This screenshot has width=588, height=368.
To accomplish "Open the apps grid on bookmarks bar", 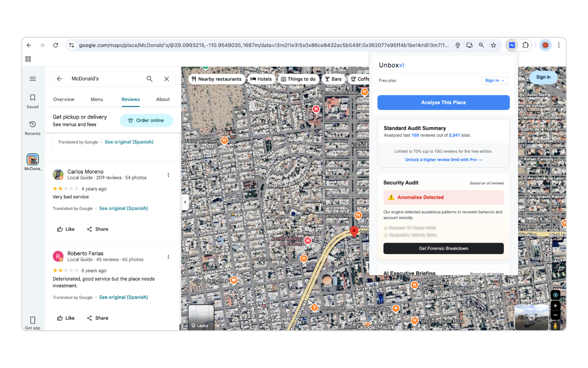I will point(28,59).
